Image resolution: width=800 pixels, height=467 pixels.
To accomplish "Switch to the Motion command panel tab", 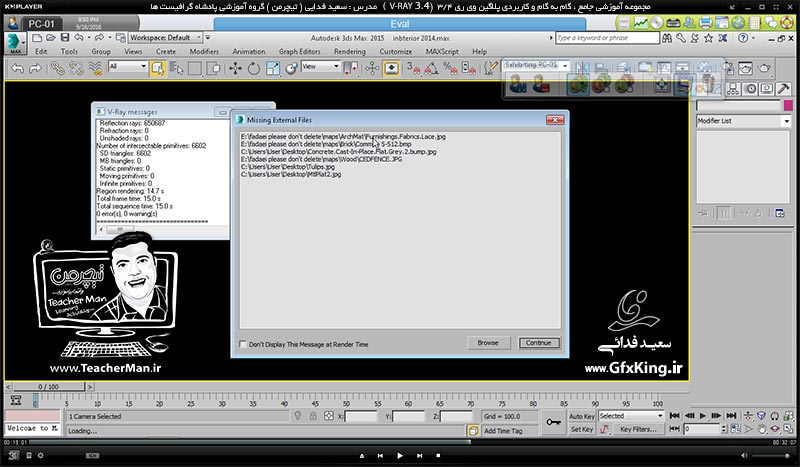I will click(x=751, y=89).
